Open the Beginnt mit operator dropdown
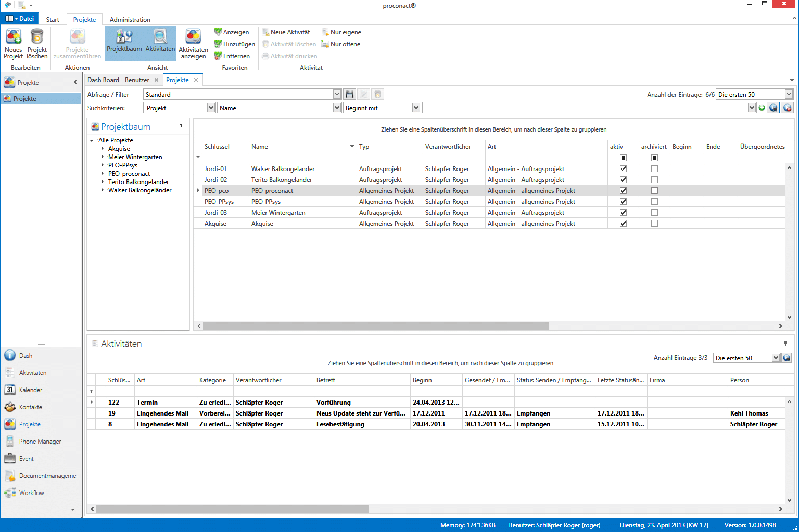 416,108
